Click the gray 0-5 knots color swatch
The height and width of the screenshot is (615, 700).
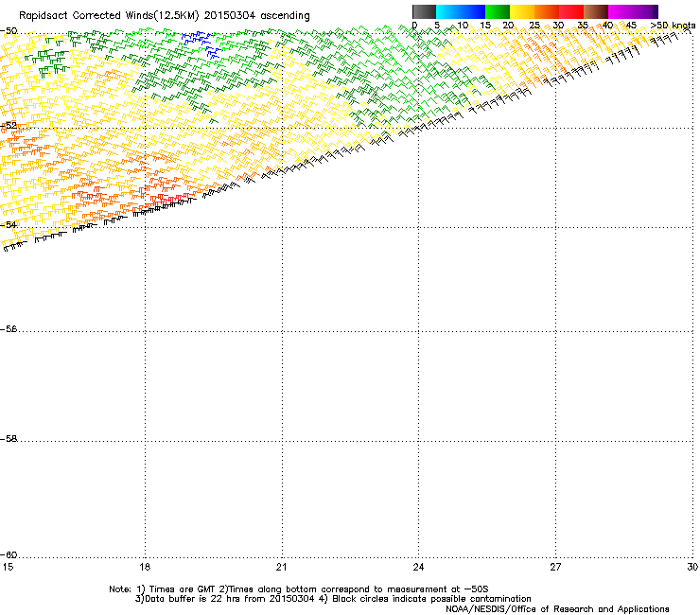point(424,11)
